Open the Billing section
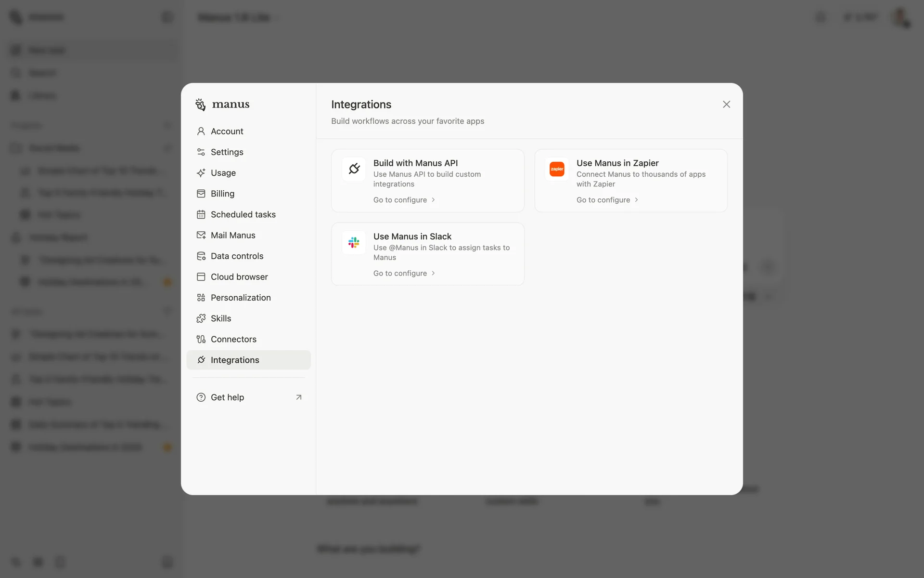The width and height of the screenshot is (924, 578). click(222, 194)
